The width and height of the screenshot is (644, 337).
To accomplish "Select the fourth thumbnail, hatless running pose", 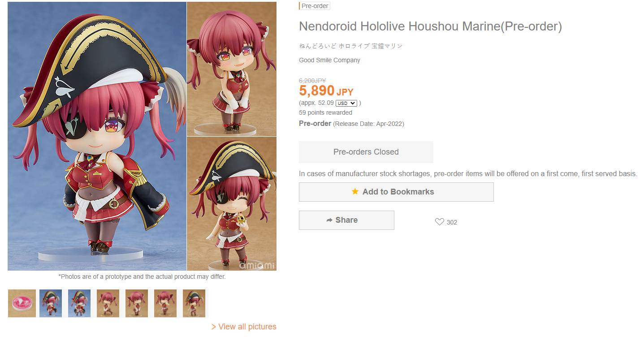I will [x=108, y=303].
